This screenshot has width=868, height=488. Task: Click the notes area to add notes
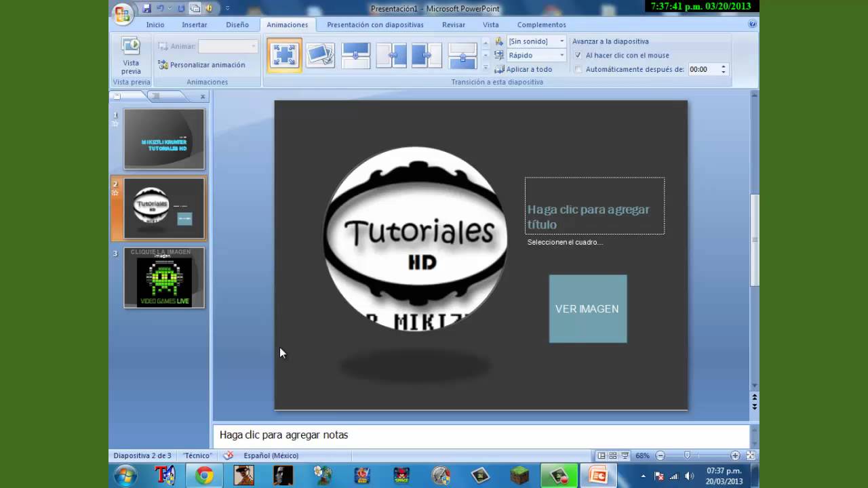pyautogui.click(x=481, y=435)
